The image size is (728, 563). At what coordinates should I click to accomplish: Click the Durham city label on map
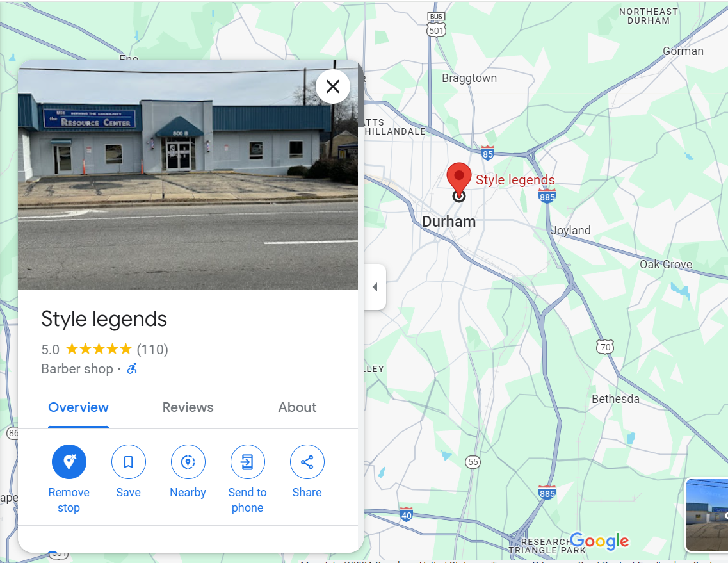(448, 222)
